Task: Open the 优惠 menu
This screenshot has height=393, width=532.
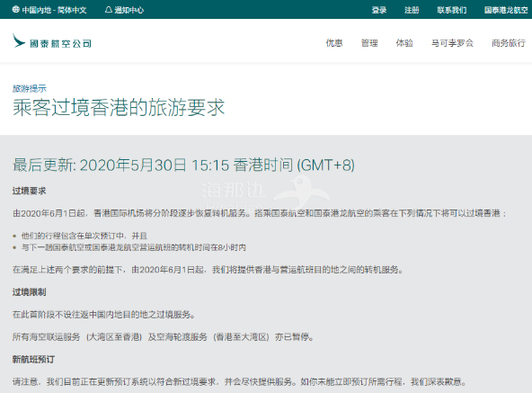Action: pos(334,43)
